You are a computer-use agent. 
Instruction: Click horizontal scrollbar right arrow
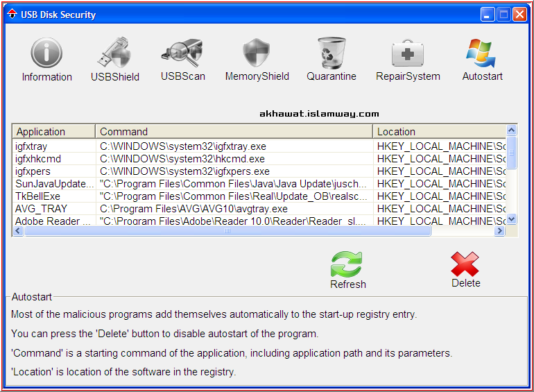[x=499, y=231]
